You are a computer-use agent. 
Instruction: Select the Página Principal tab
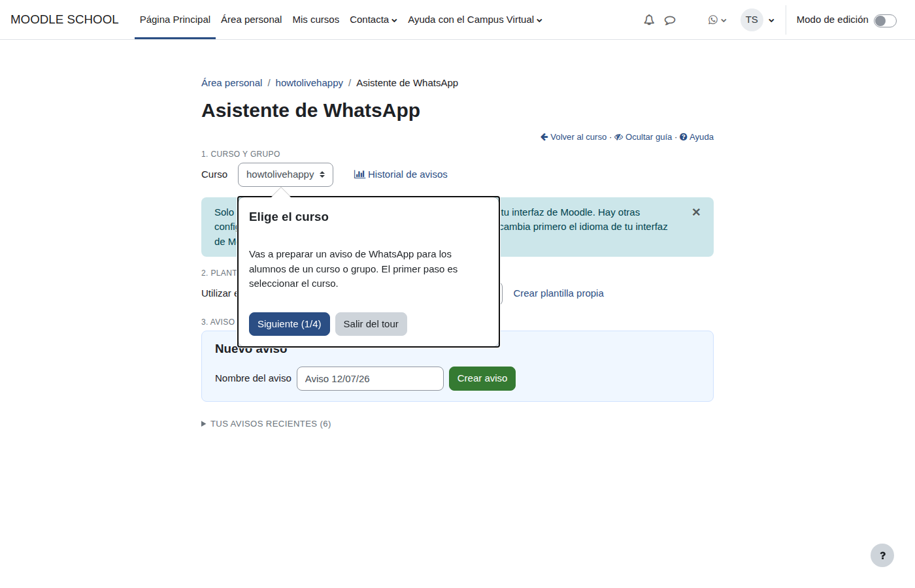175,20
